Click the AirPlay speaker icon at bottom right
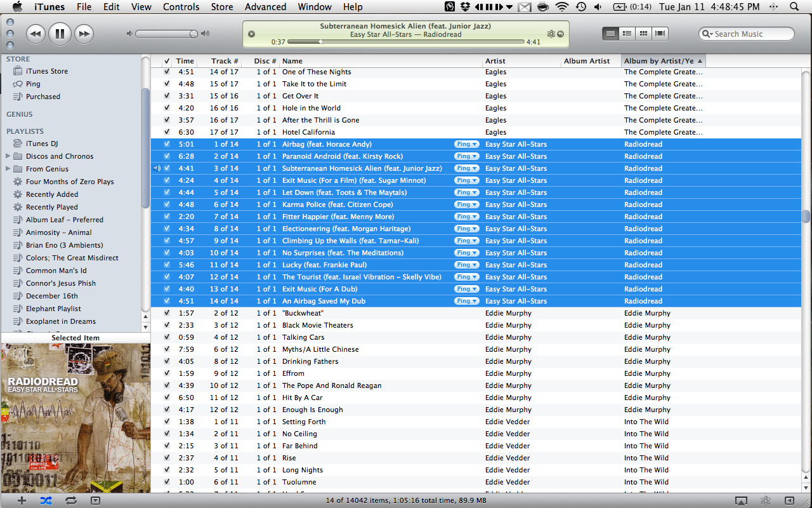Viewport: 812px width, 508px height. (741, 500)
